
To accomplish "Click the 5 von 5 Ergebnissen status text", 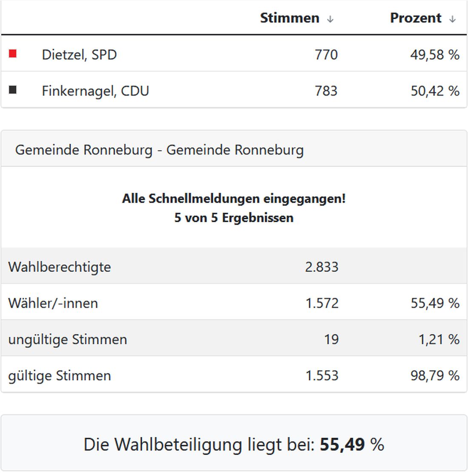I will (x=234, y=217).
